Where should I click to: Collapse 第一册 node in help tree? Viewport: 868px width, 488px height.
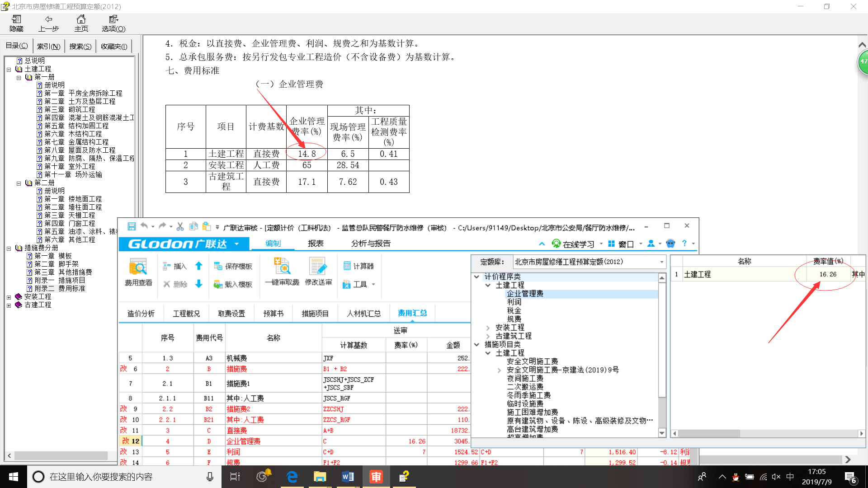coord(19,78)
